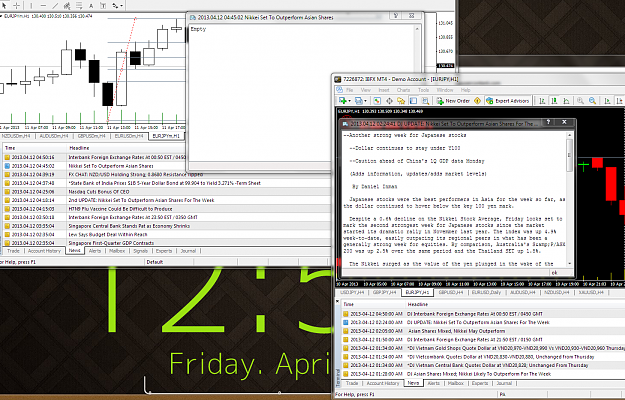Click scroll-down arrow in IBFX news dialog
The image size is (625, 400).
[x=570, y=263]
